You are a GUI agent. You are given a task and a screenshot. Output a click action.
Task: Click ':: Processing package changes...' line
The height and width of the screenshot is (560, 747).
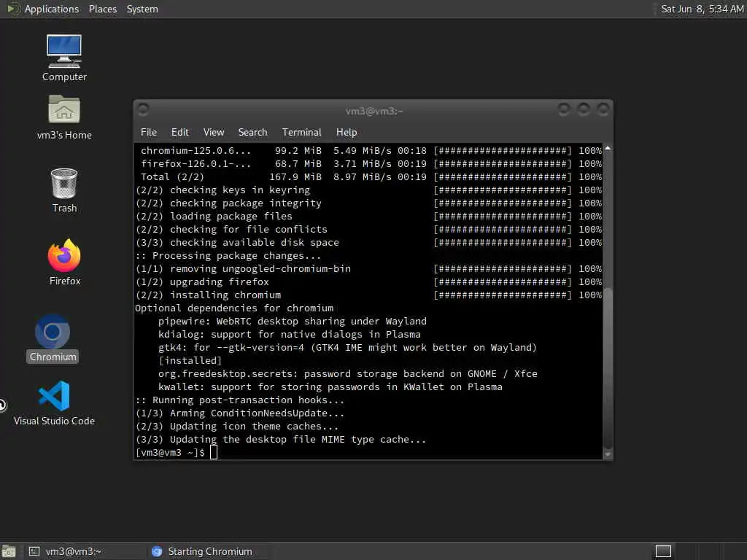[x=228, y=256]
